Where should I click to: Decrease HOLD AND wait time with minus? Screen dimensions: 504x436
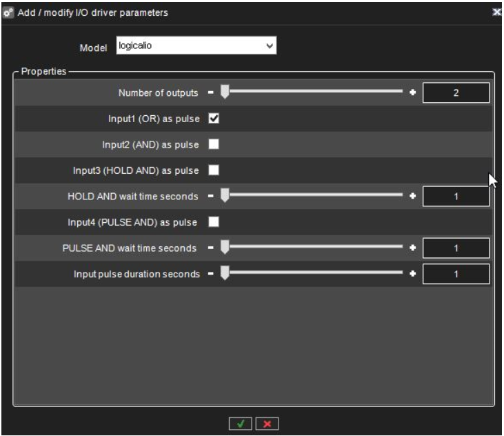(x=211, y=196)
